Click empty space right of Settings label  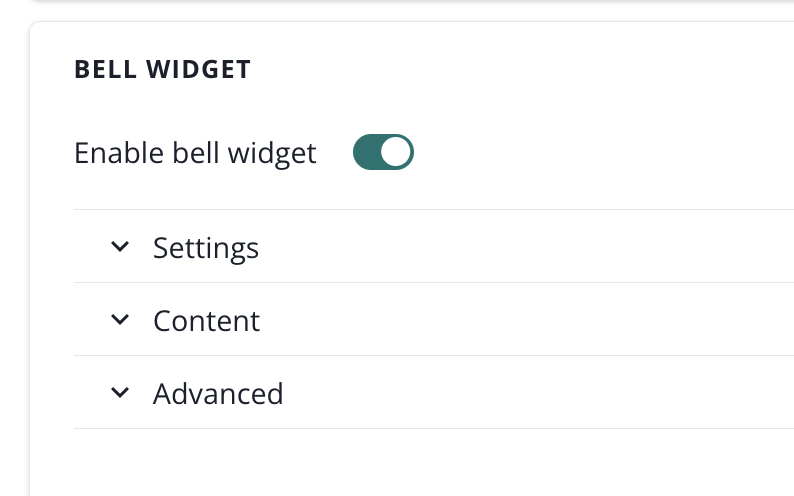[x=520, y=247]
